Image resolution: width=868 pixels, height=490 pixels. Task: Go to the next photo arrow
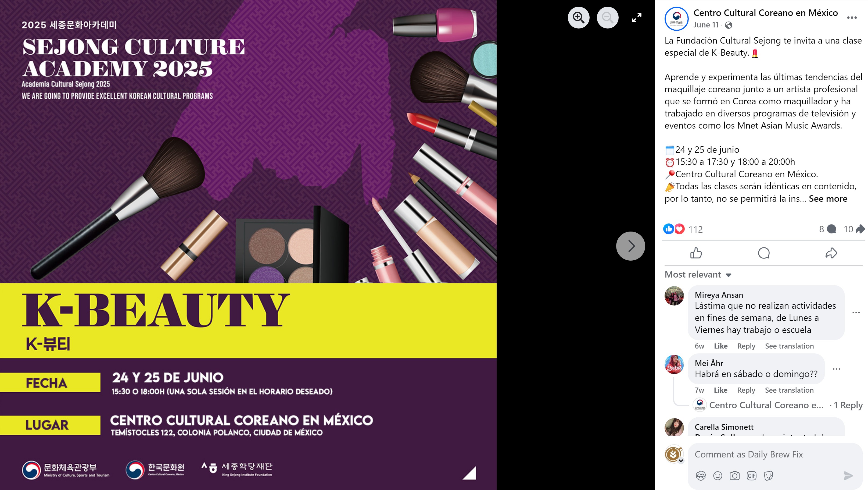[x=630, y=246]
